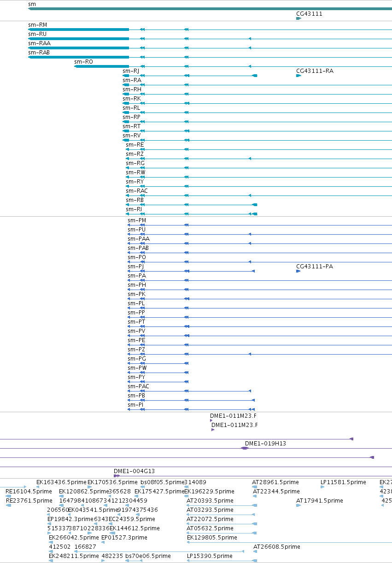The width and height of the screenshot is (392, 563).
Task: Select the EK170536.5prime EST label
Action: pos(112,482)
